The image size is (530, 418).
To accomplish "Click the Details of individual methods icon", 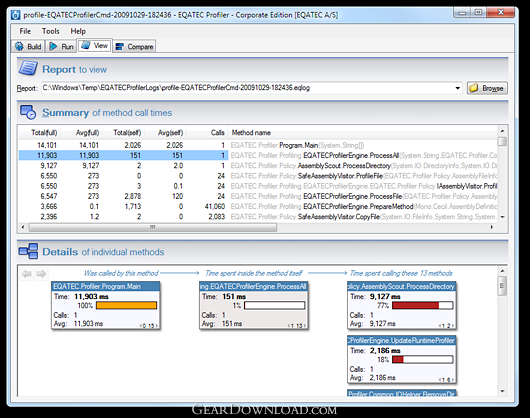I will (28, 251).
